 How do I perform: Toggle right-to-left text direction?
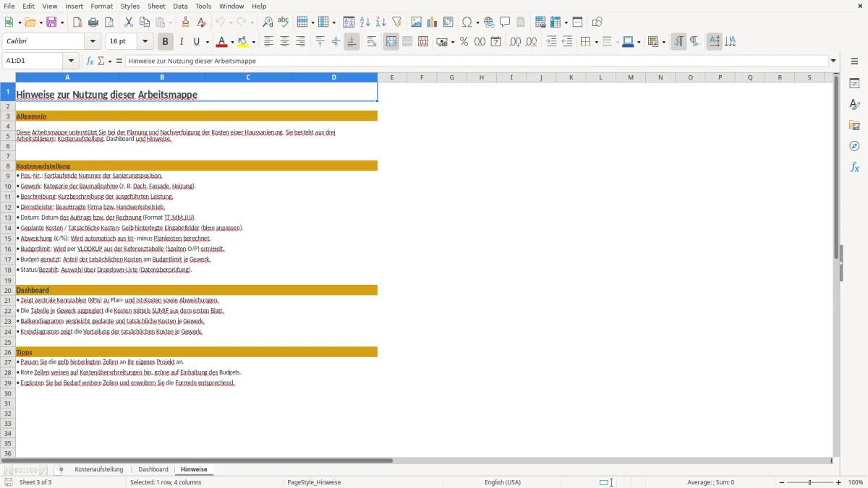(x=694, y=42)
